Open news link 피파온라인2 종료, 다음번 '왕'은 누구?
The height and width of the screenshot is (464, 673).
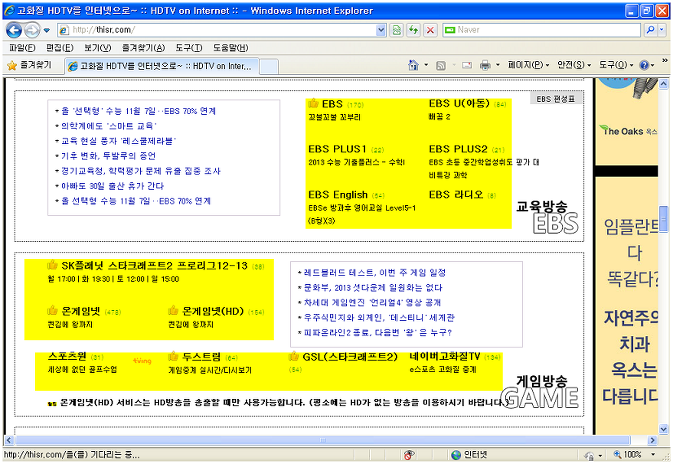coord(378,333)
